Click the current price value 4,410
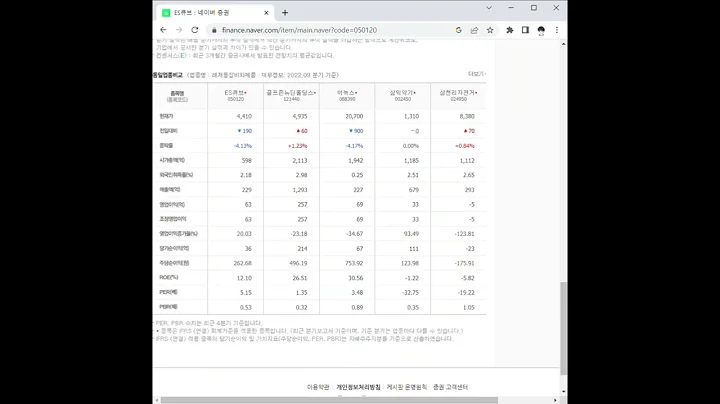 244,117
